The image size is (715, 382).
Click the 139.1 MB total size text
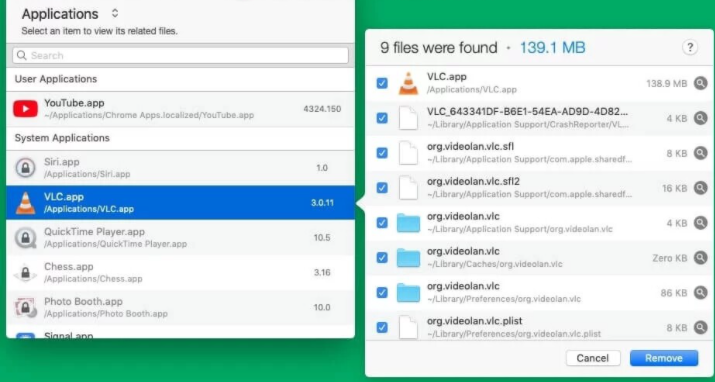point(553,47)
